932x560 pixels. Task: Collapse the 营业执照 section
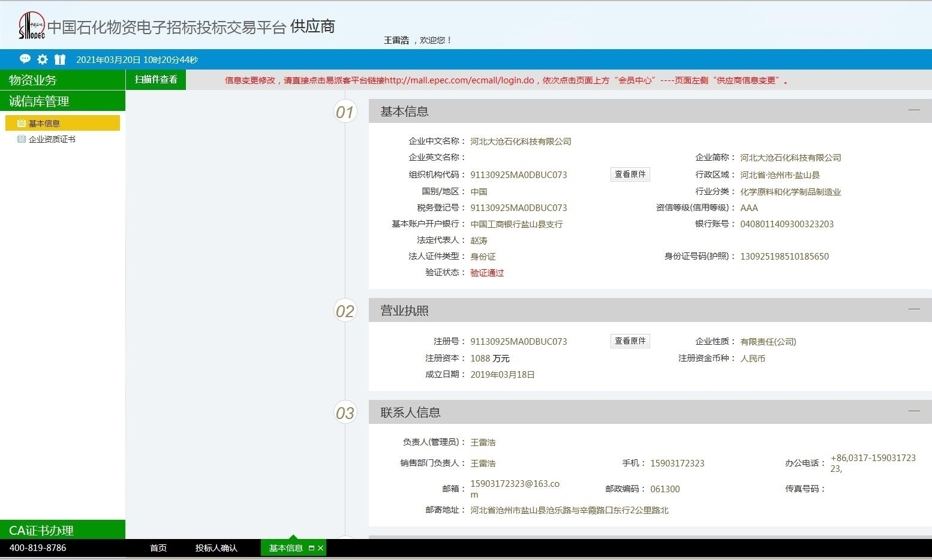[914, 309]
